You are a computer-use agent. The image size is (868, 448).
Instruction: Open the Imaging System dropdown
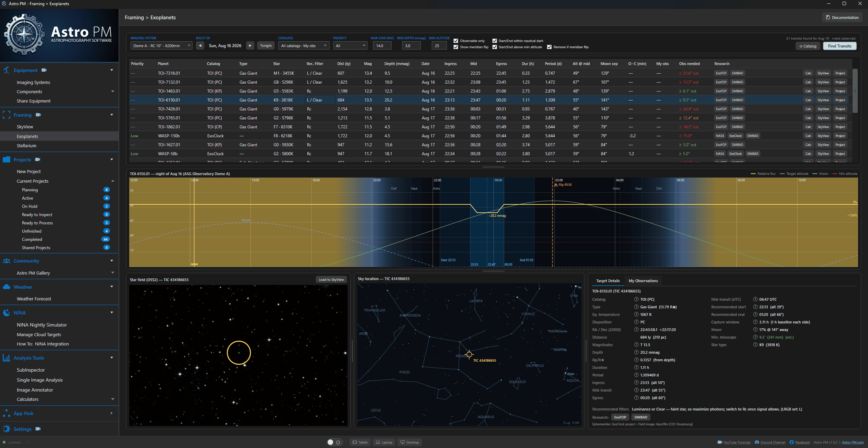(x=161, y=46)
